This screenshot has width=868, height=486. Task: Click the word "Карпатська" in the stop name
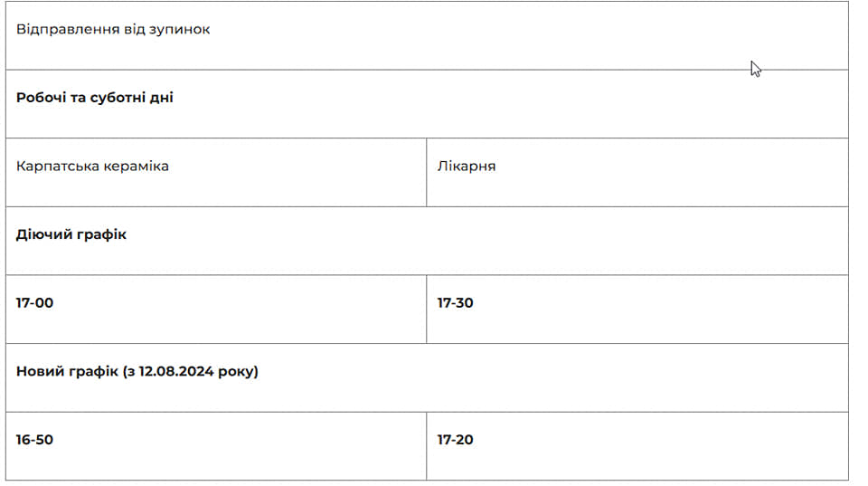[x=52, y=167]
